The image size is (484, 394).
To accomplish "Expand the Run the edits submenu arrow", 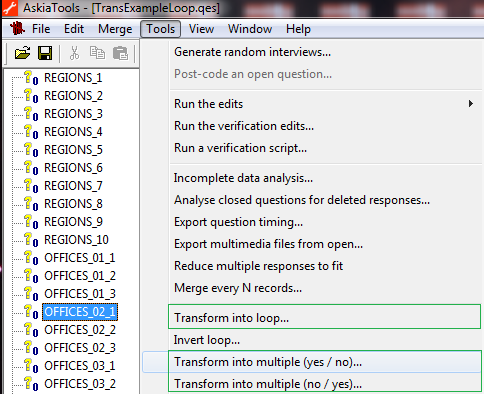I will 471,104.
